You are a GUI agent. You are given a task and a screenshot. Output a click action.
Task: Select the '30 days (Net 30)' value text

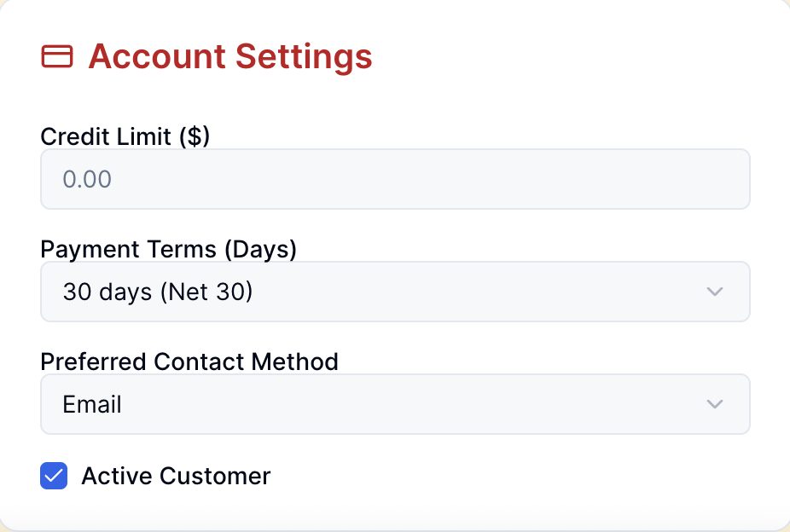158,292
